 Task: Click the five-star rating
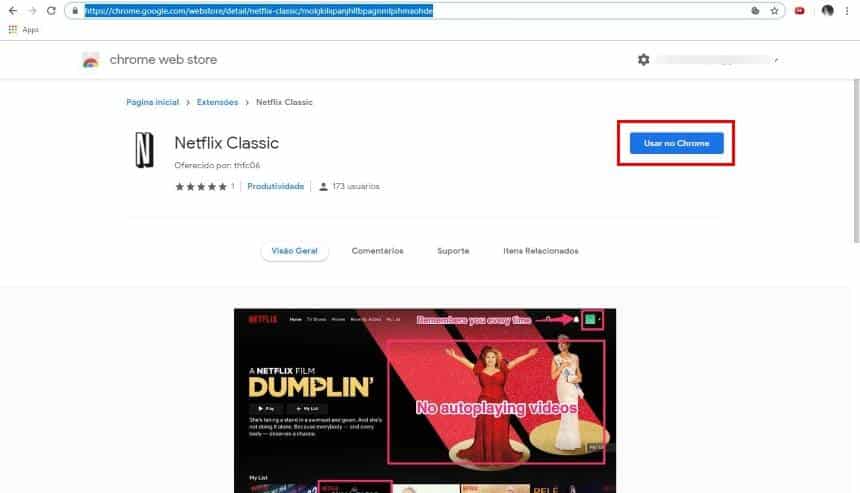[201, 187]
